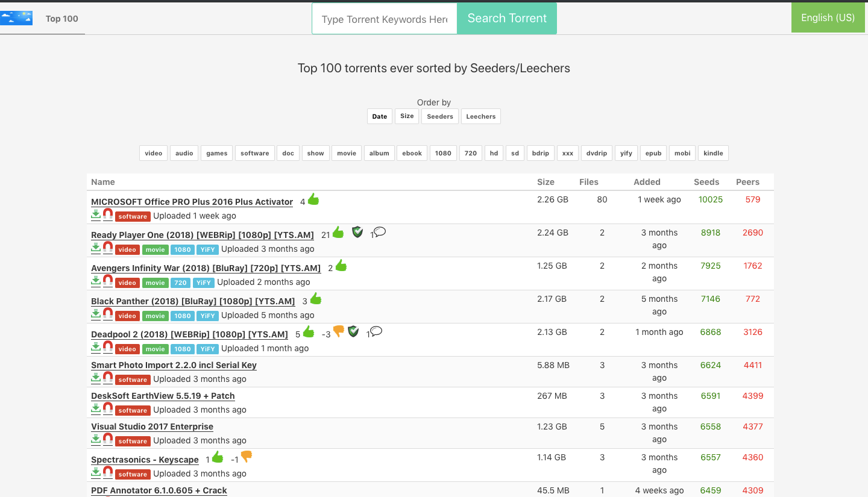Click magnet icon for Avengers Infinity War
The width and height of the screenshot is (868, 497).
point(108,281)
